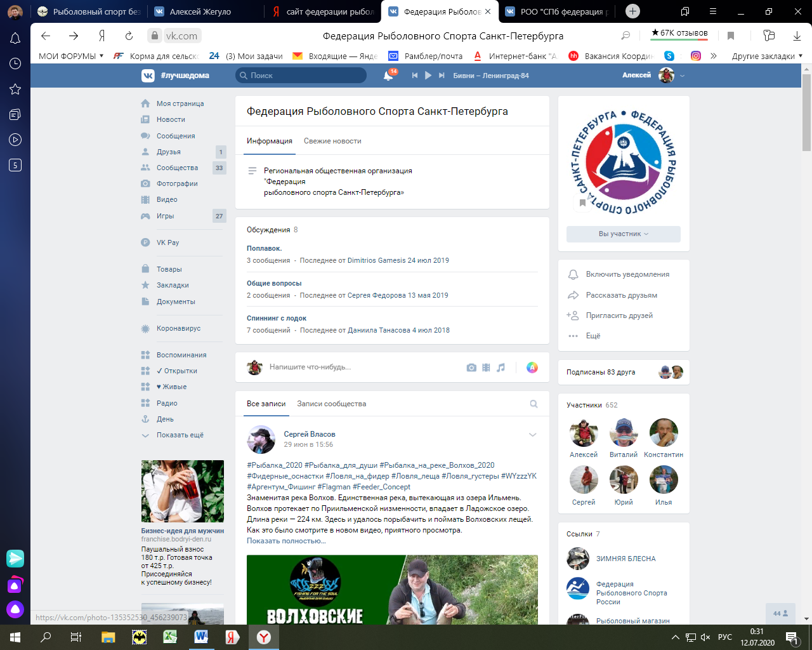Skip to previous track in VK player
This screenshot has height=650, width=812.
(415, 76)
